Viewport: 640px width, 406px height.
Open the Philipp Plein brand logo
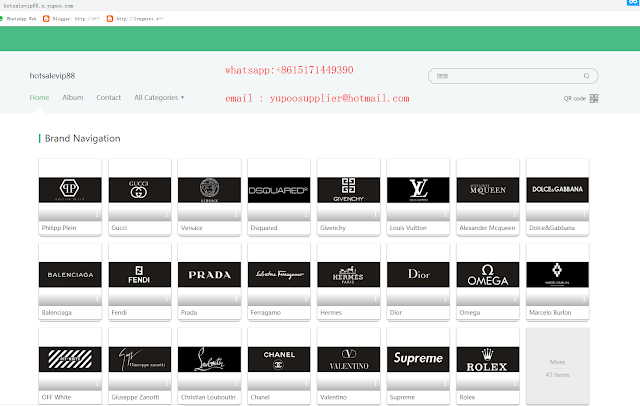70,190
